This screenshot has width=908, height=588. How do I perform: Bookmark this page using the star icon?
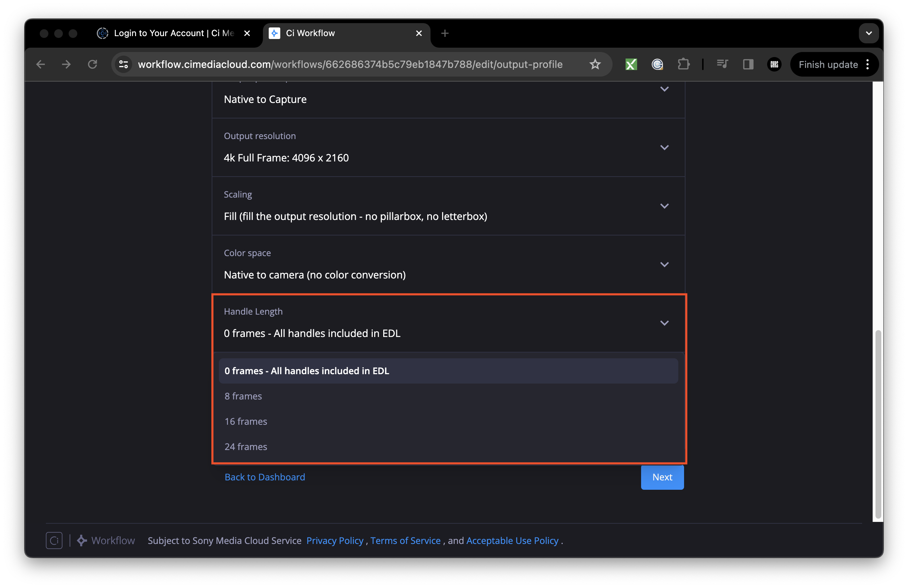pos(595,64)
